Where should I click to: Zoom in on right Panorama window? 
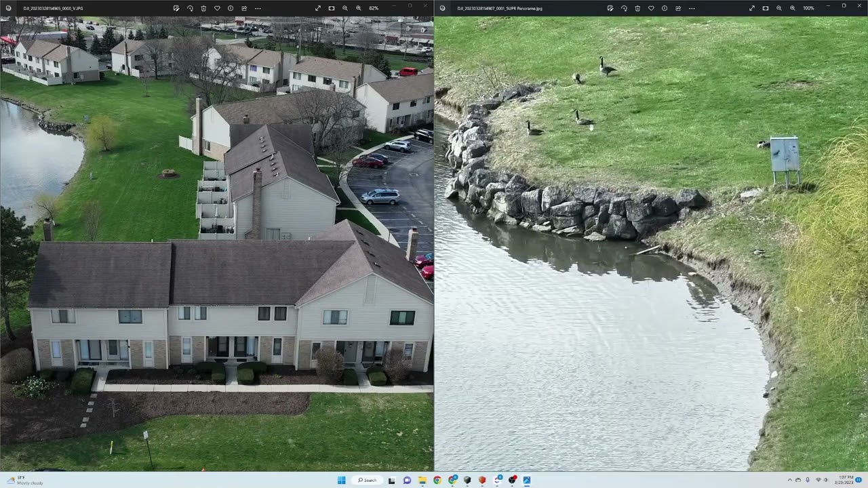pyautogui.click(x=793, y=8)
